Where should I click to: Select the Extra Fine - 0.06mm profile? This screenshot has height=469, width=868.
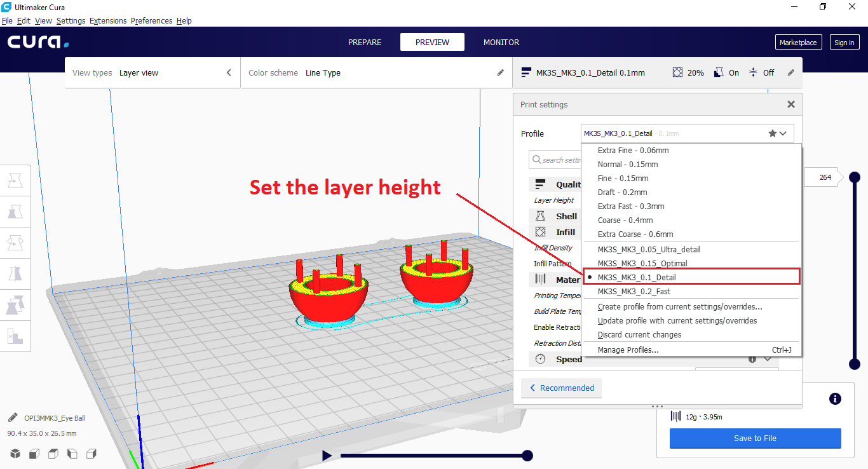point(692,151)
